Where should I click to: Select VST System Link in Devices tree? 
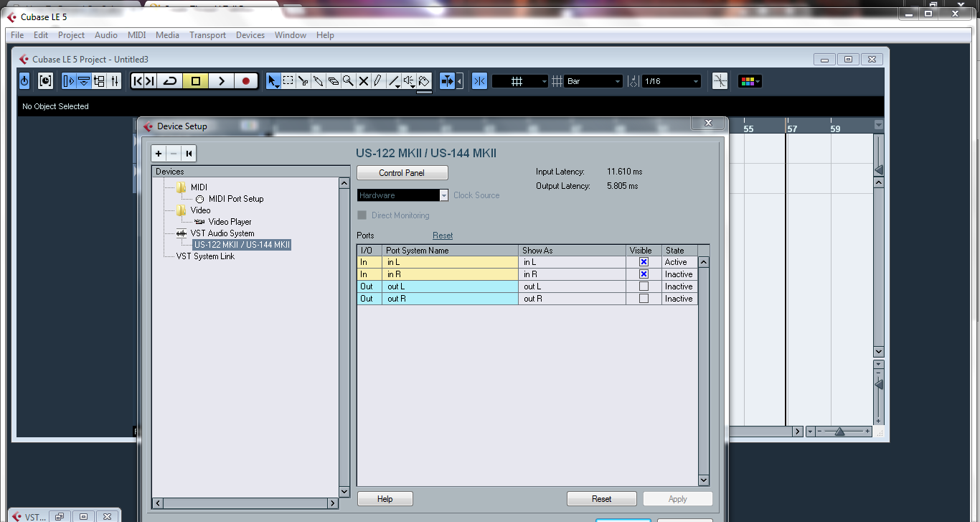pyautogui.click(x=205, y=256)
